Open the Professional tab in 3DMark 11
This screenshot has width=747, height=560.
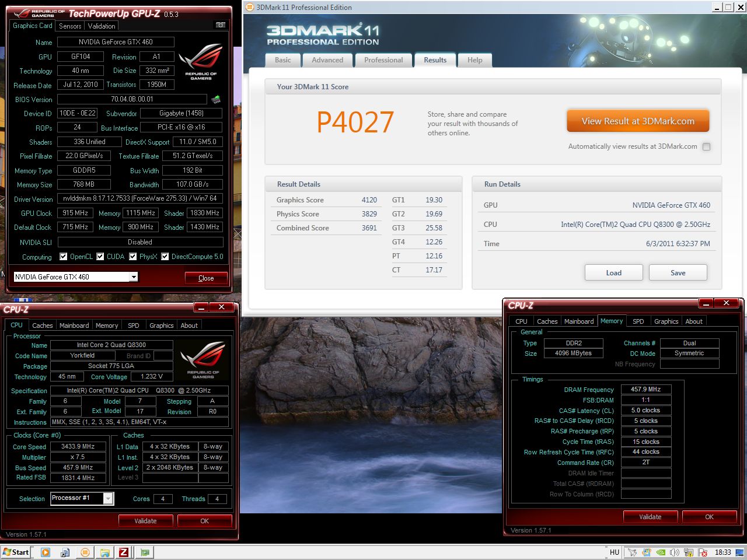point(383,60)
